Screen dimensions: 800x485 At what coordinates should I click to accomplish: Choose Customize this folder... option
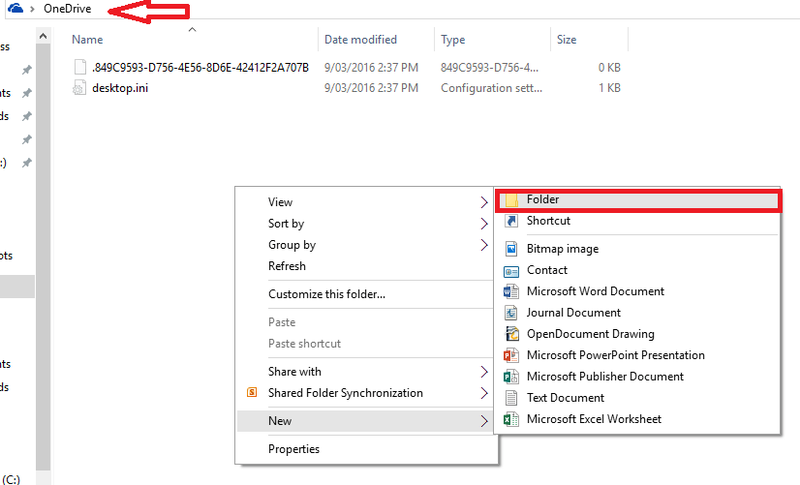(366, 294)
